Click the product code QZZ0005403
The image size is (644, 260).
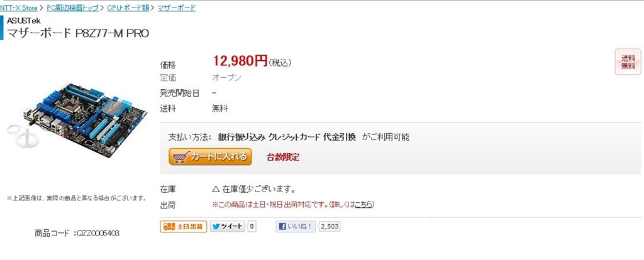point(98,234)
